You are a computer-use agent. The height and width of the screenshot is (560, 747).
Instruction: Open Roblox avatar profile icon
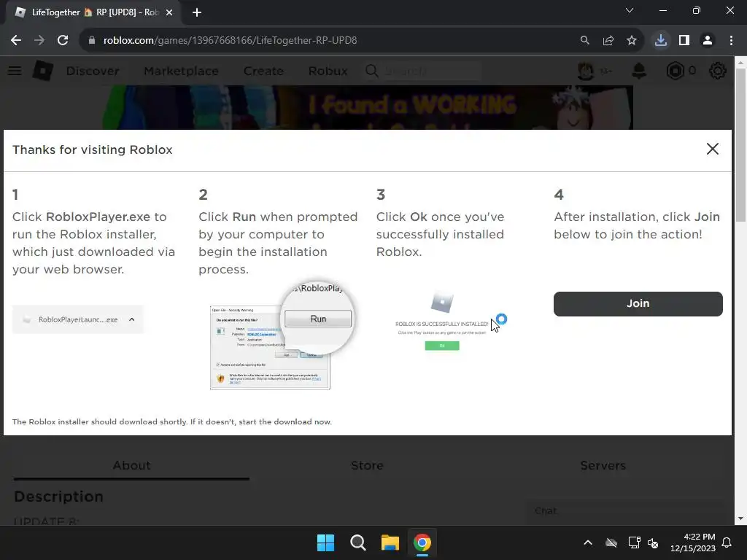point(586,71)
